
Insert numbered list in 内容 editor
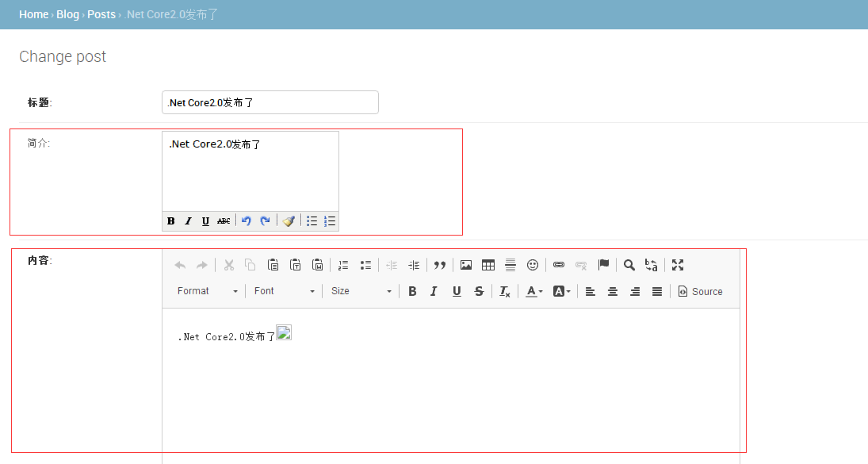[343, 265]
